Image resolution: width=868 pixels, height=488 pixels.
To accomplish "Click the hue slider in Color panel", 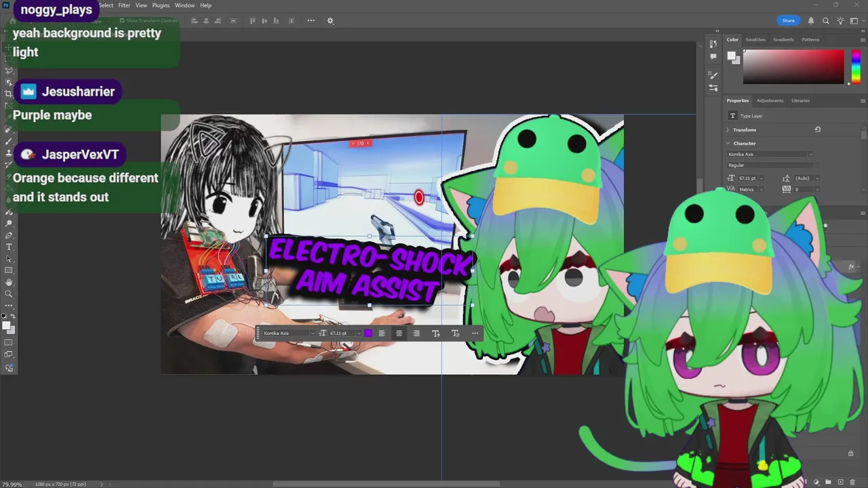I will (x=856, y=66).
